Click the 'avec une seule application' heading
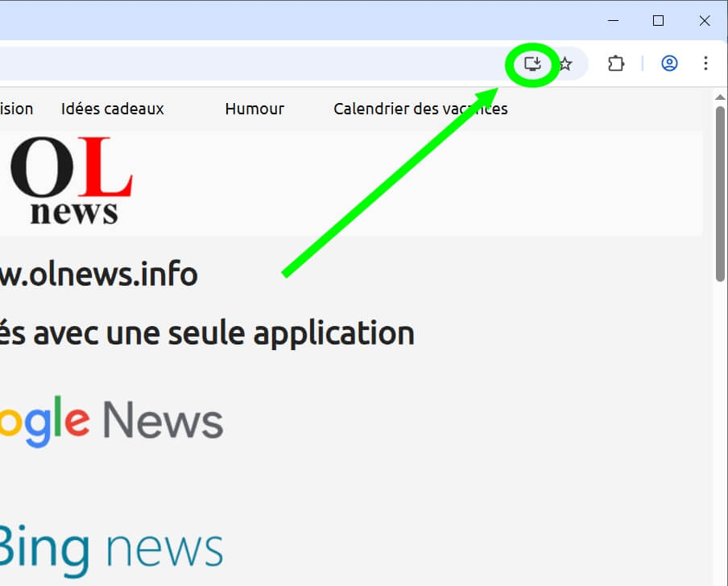Image resolution: width=728 pixels, height=586 pixels. coord(207,332)
